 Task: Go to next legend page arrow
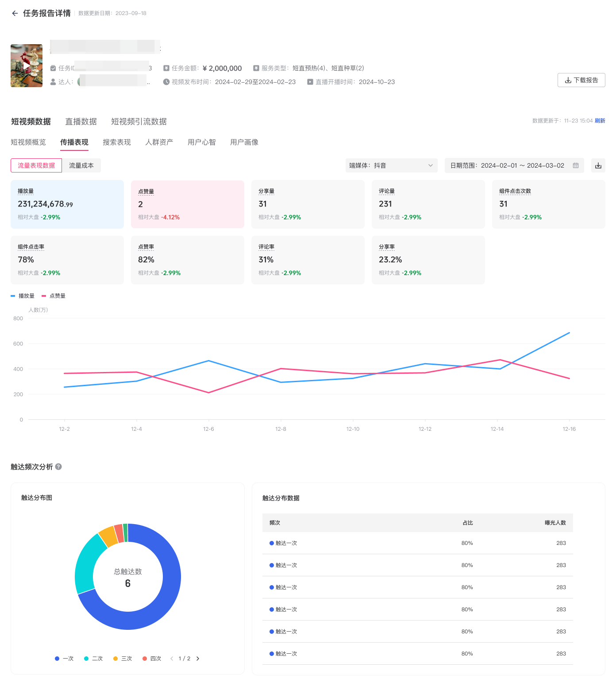click(198, 659)
